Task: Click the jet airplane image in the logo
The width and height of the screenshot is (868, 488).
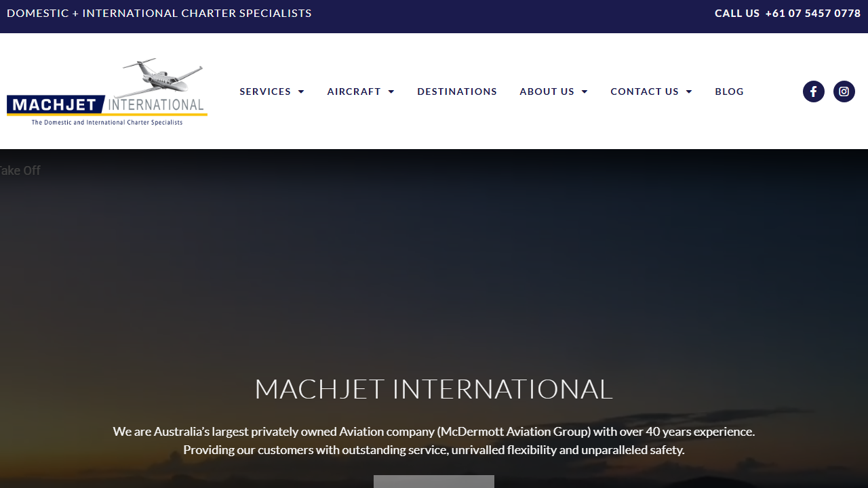Action: coord(163,77)
